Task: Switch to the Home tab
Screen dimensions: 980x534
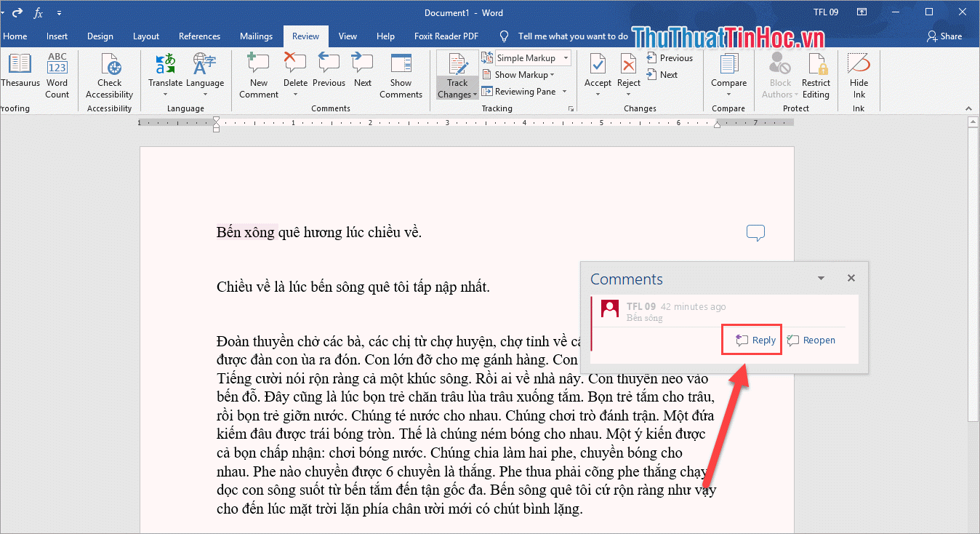Action: (x=15, y=36)
